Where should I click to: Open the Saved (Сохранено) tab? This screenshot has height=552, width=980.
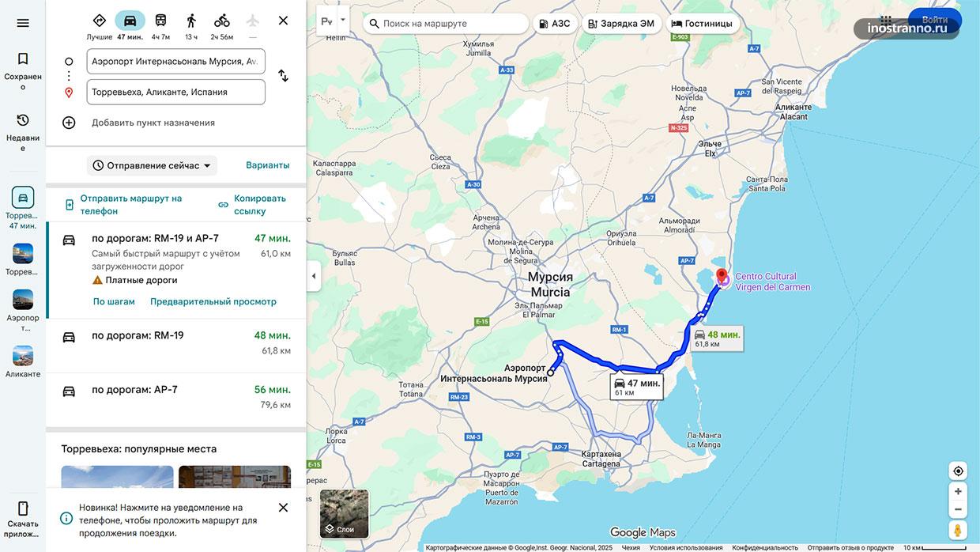coord(23,70)
